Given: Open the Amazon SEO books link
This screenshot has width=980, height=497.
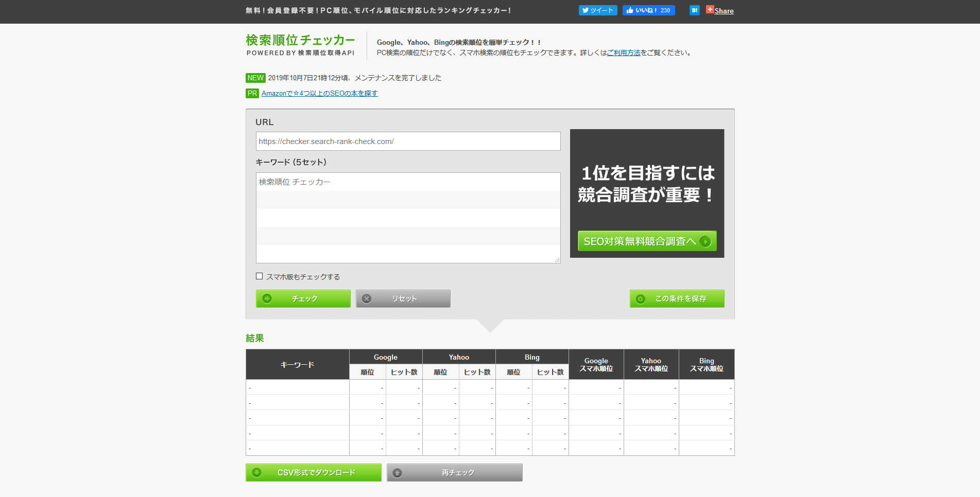Looking at the screenshot, I should coord(319,93).
